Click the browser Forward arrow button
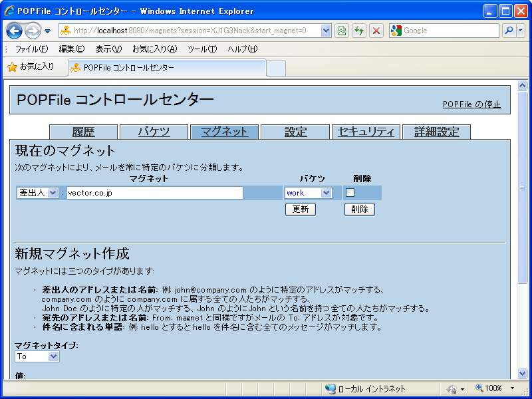 tap(33, 31)
